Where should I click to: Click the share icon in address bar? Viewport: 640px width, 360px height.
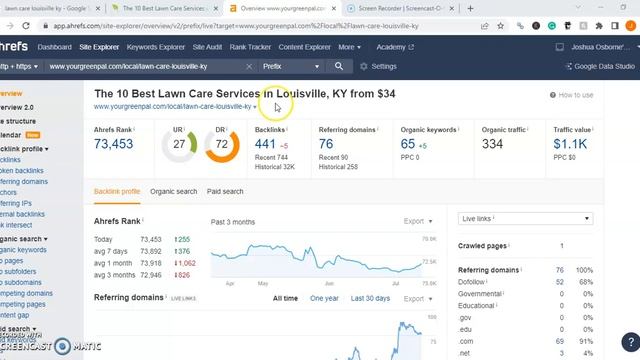click(484, 26)
